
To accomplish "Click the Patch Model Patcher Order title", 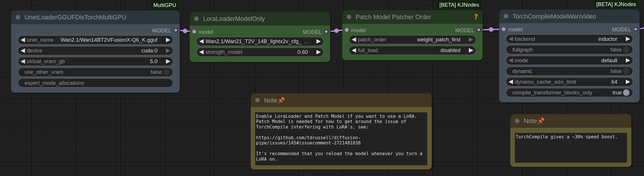I will tap(393, 17).
